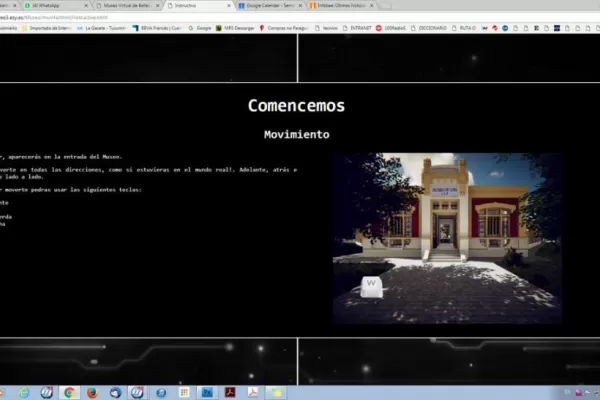Open the Google bookmark
The image size is (600, 400).
tap(200, 28)
